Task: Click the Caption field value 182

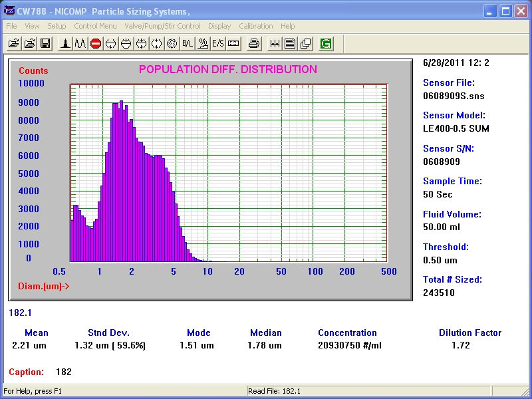Action: point(63,372)
